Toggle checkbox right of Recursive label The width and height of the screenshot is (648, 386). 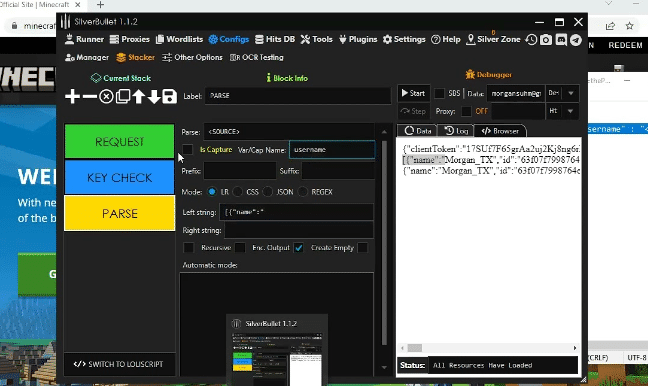tap(240, 248)
